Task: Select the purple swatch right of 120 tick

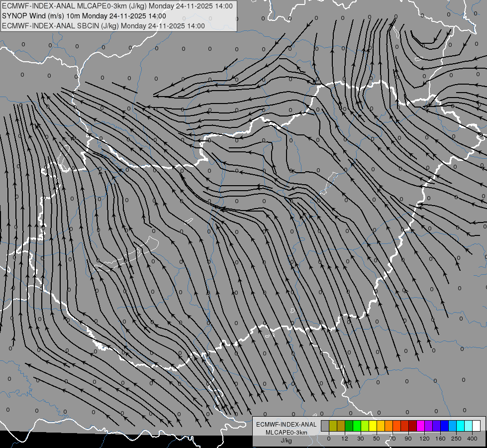Action: tap(429, 426)
